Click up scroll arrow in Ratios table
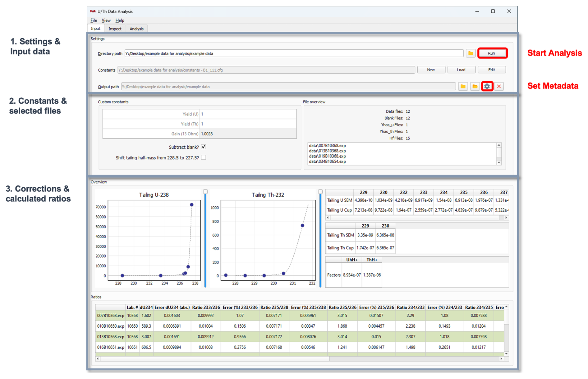 pos(506,307)
